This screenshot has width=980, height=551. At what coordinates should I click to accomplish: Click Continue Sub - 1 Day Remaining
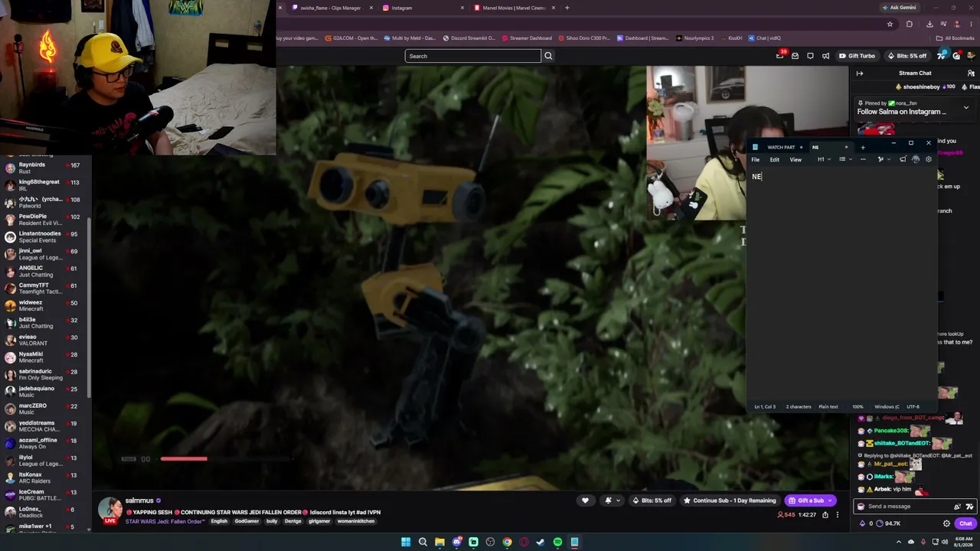730,500
